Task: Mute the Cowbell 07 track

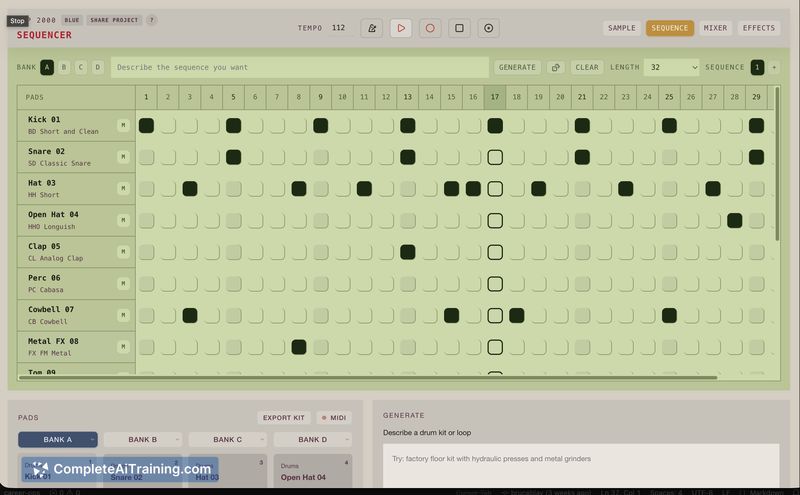Action: coord(123,315)
